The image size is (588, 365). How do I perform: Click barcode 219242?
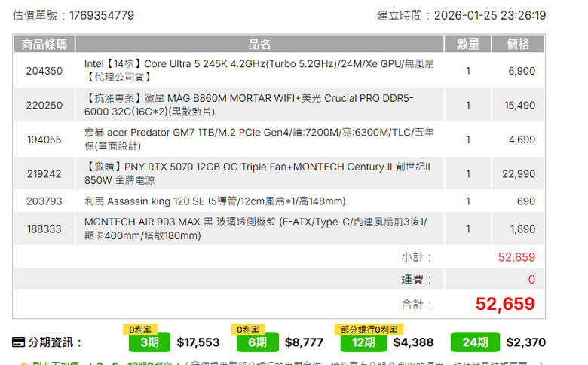point(44,174)
